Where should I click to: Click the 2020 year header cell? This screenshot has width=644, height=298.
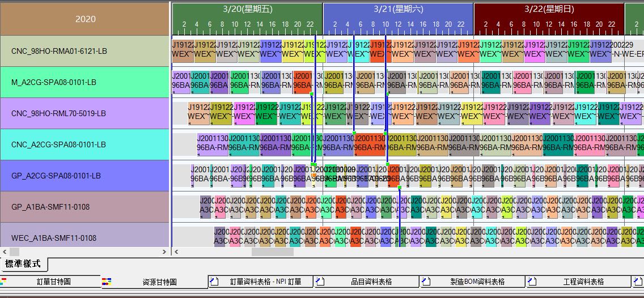[x=85, y=19]
